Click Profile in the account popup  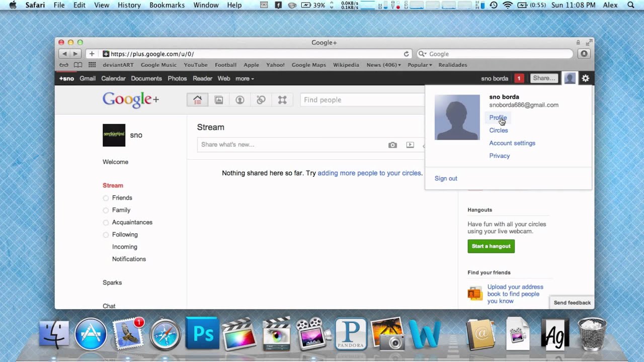[x=498, y=118]
